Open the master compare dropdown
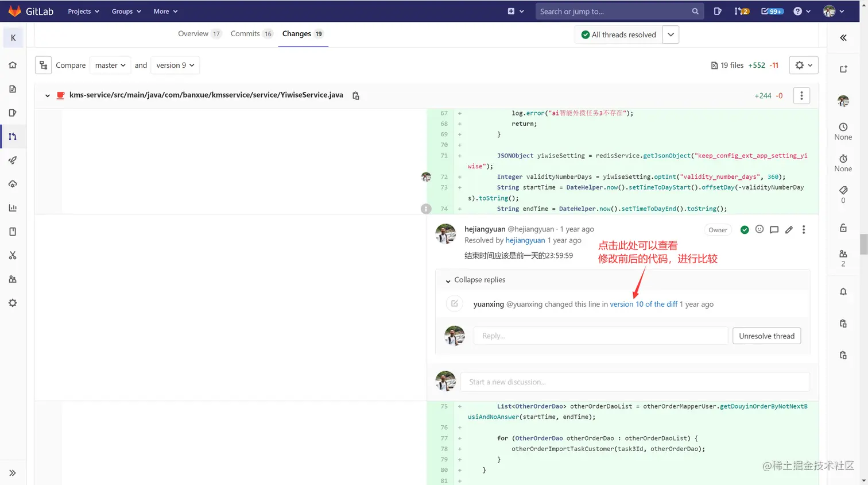Viewport: 868px width, 485px height. click(110, 66)
